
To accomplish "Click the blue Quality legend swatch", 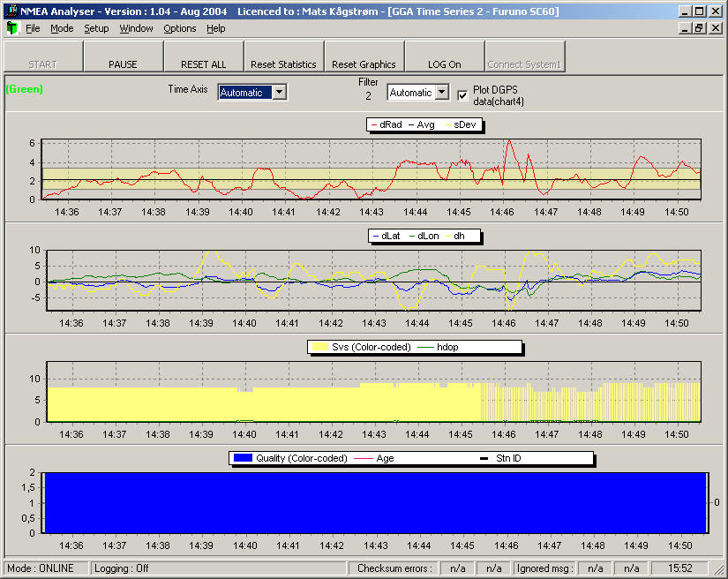I will coord(242,458).
